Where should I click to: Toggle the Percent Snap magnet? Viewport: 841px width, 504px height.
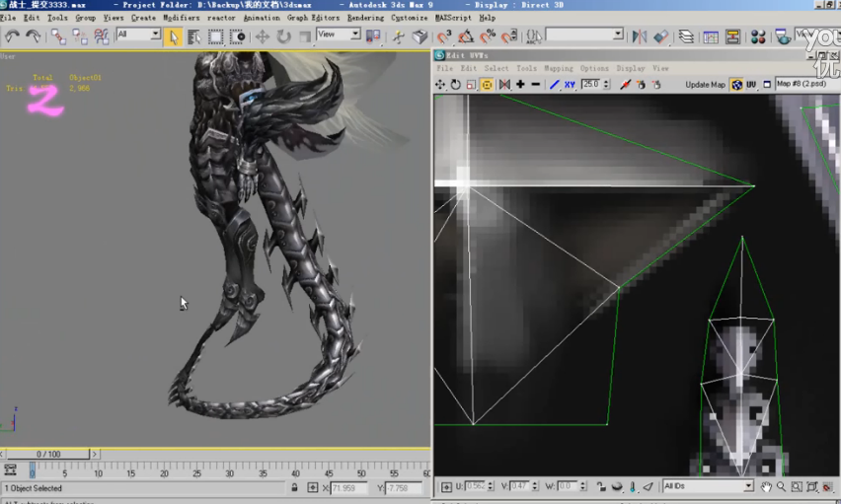click(x=487, y=36)
